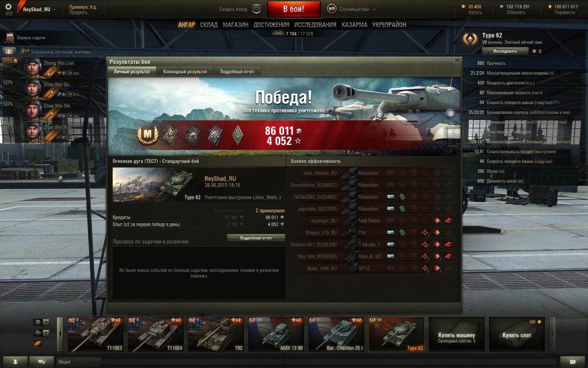The width and height of the screenshot is (588, 368).
Task: Click the red В бой! button
Action: pos(294,9)
